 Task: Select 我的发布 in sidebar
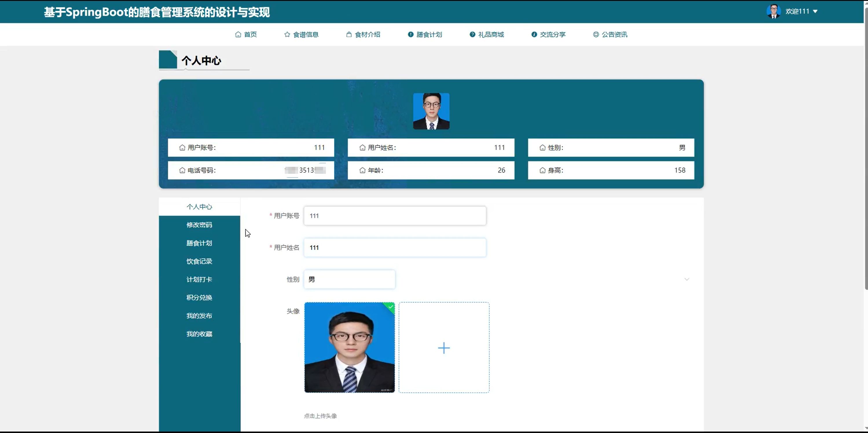pos(199,316)
